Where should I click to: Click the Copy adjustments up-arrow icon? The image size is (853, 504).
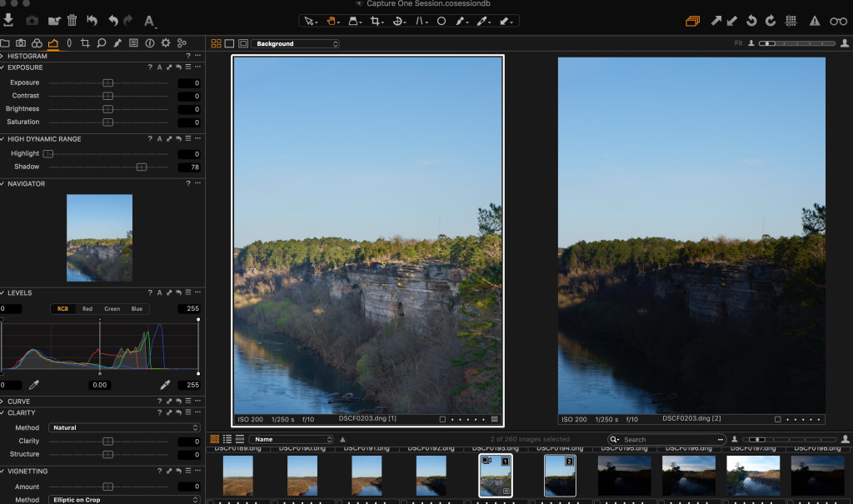[x=716, y=21]
